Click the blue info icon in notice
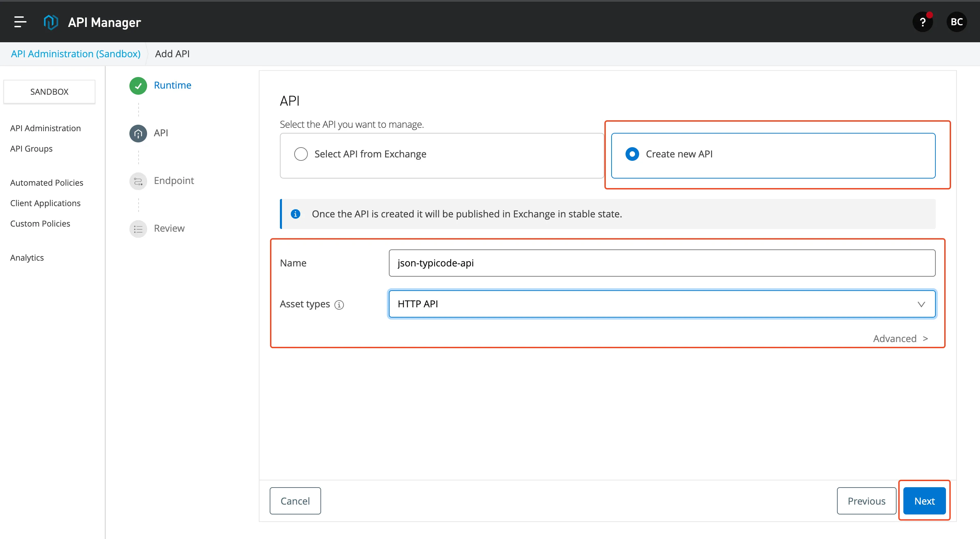 pyautogui.click(x=296, y=214)
